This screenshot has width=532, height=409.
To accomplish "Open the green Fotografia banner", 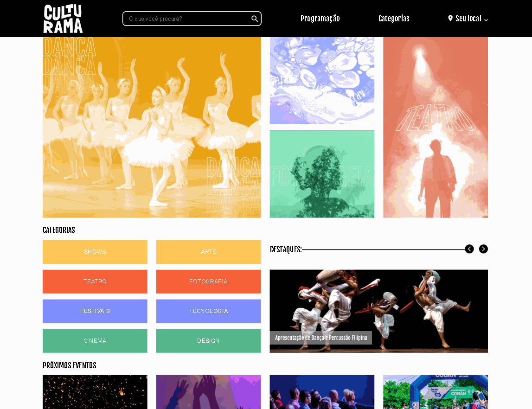I will [x=322, y=174].
